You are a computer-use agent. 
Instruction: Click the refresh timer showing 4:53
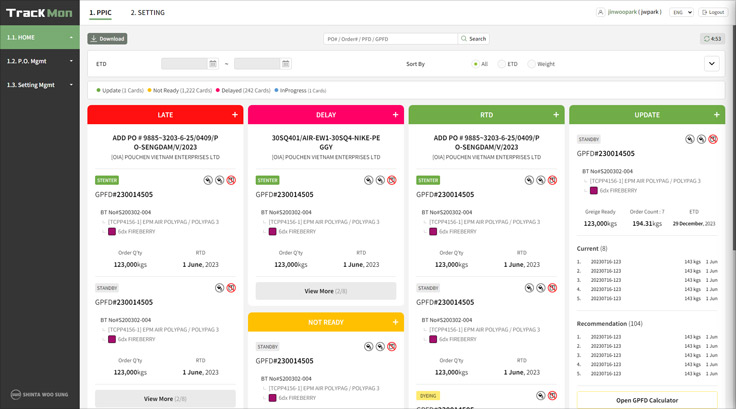tap(712, 39)
